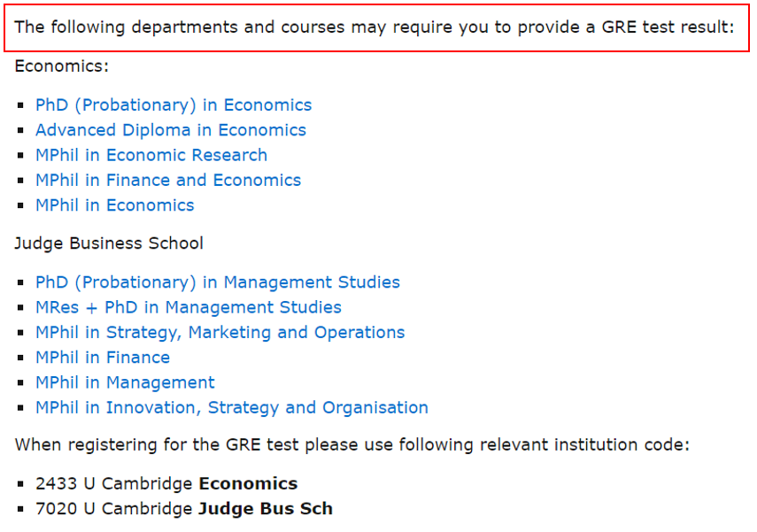Image resolution: width=757 pixels, height=532 pixels.
Task: Click the 'Judge Business School' heading
Action: pyautogui.click(x=109, y=243)
